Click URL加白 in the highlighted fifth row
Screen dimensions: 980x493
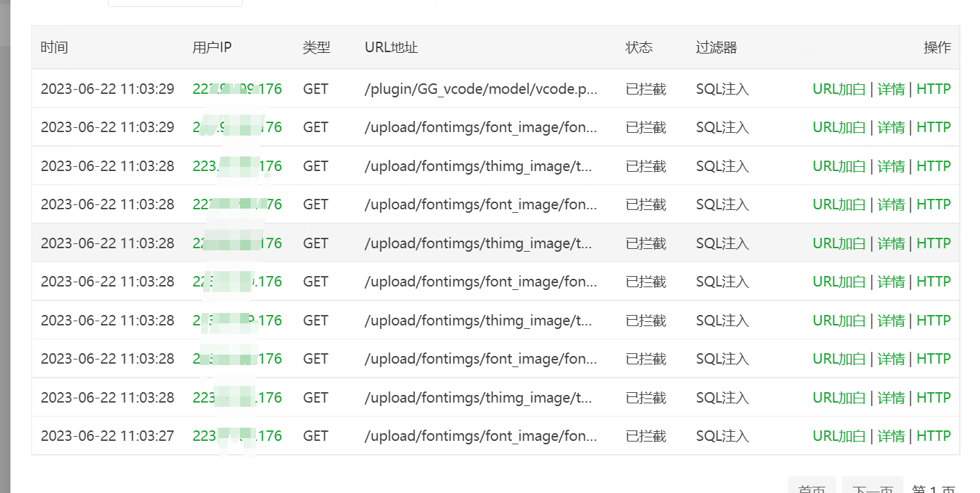839,243
